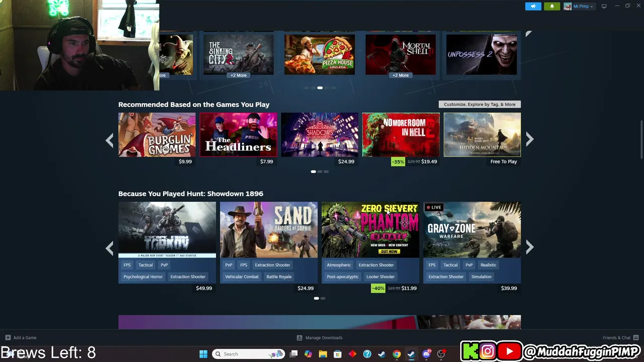Click the $9.99 Burglin' Gnomes price

click(185, 161)
